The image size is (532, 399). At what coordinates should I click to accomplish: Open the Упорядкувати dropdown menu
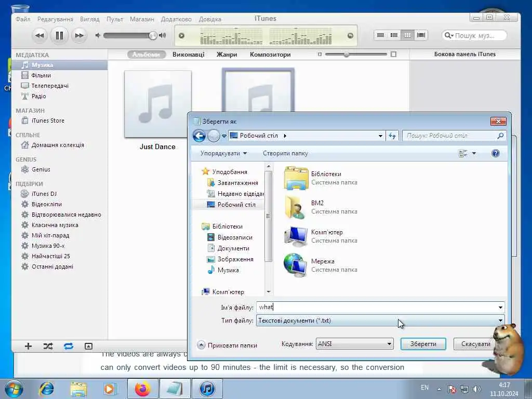[x=223, y=153]
